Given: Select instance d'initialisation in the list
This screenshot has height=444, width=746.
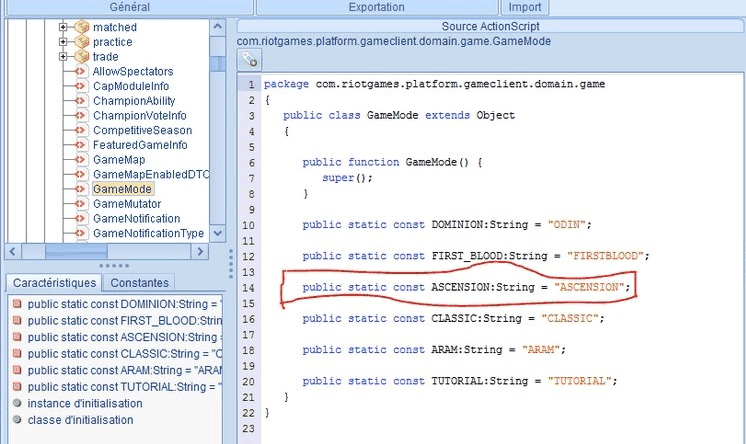Looking at the screenshot, I should coord(85,403).
